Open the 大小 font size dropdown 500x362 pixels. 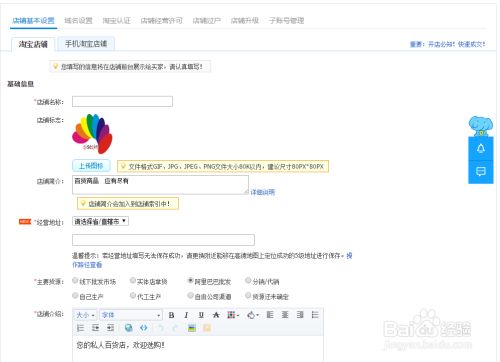[x=85, y=315]
